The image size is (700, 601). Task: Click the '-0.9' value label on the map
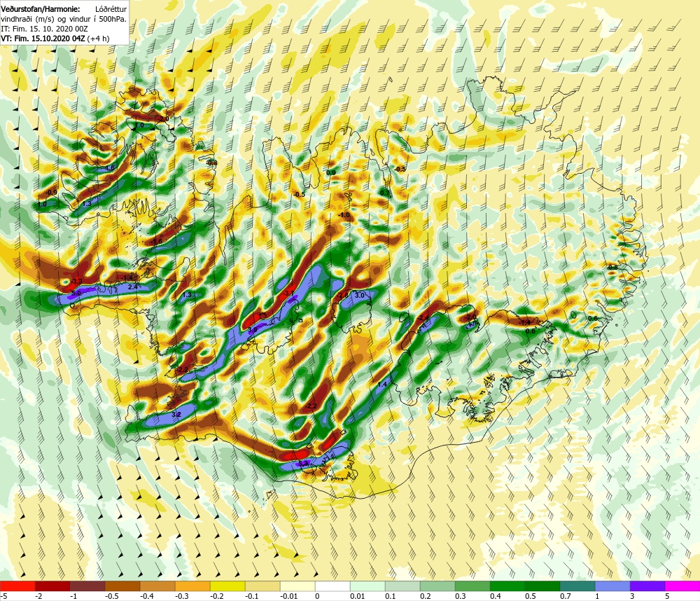[x=51, y=193]
